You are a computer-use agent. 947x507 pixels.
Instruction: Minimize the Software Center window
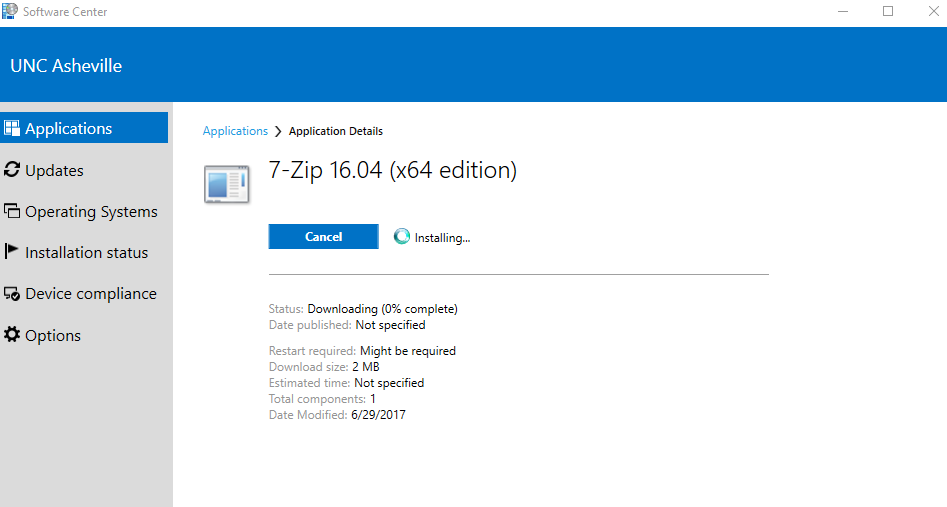pyautogui.click(x=842, y=12)
